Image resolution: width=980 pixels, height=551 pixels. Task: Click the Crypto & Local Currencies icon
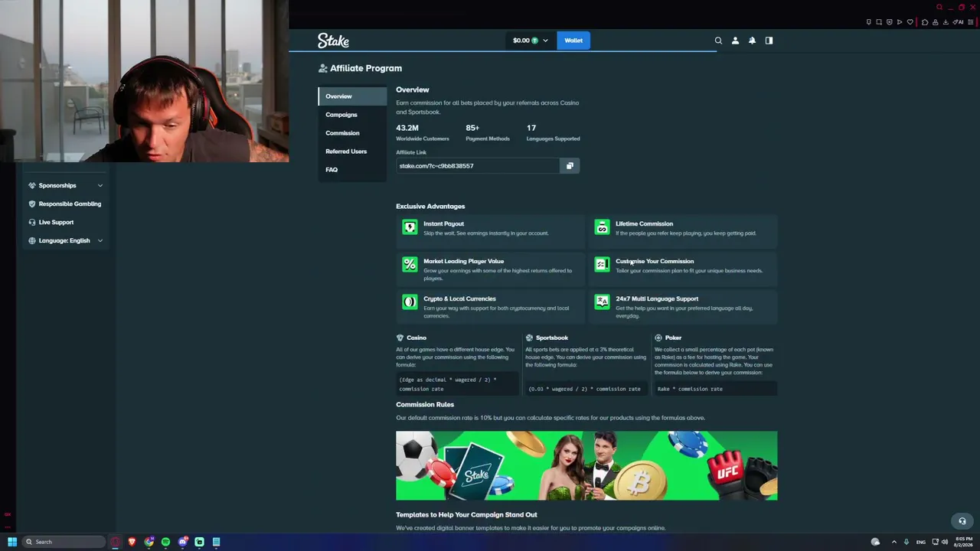410,302
